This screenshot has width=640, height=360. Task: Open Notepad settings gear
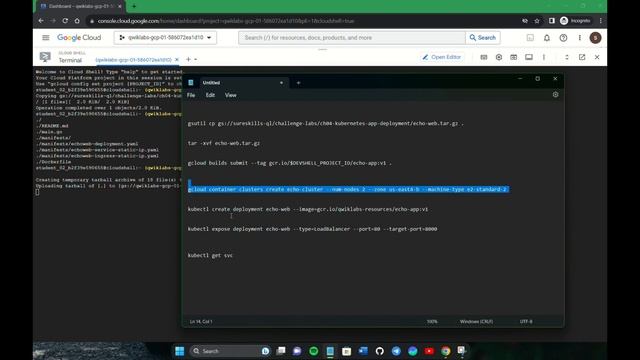(x=556, y=95)
